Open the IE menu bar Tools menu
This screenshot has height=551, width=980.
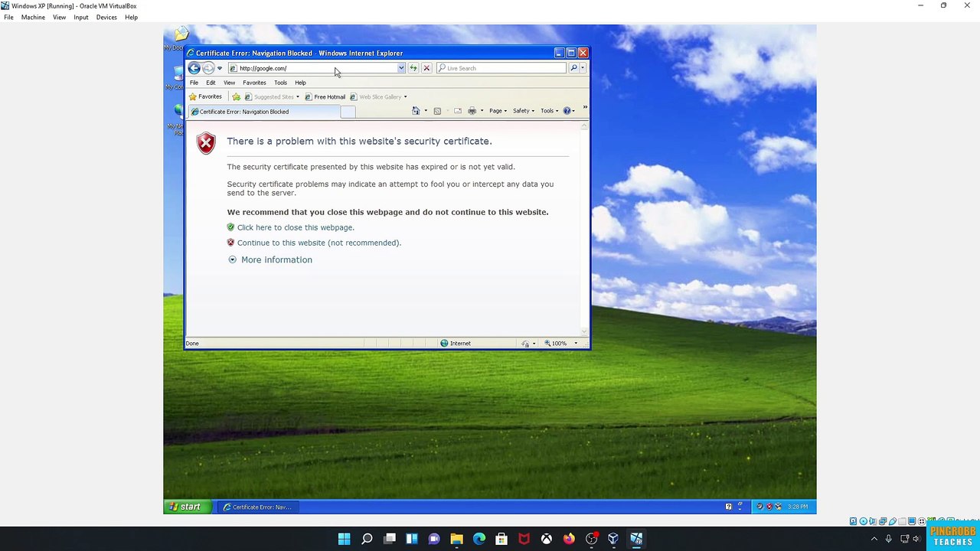click(x=280, y=83)
